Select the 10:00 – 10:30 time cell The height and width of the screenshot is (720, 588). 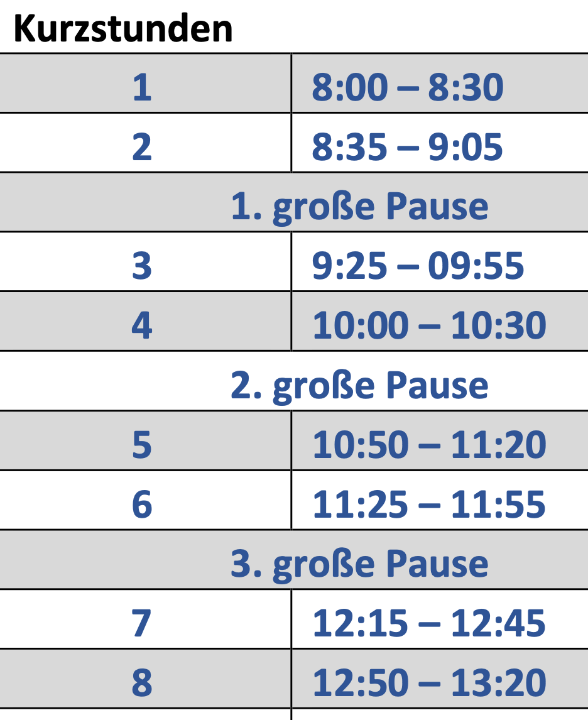point(429,325)
